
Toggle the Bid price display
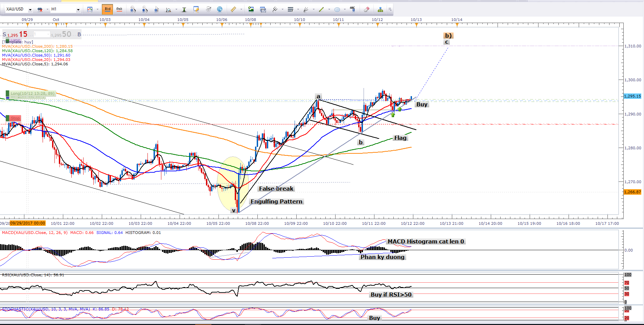[108, 9]
